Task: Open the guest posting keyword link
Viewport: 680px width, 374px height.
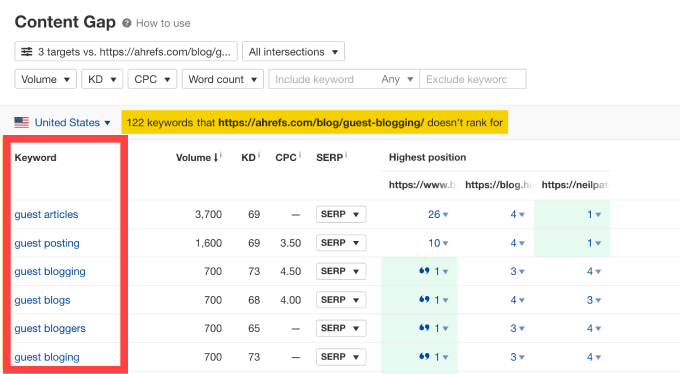Action: click(47, 243)
